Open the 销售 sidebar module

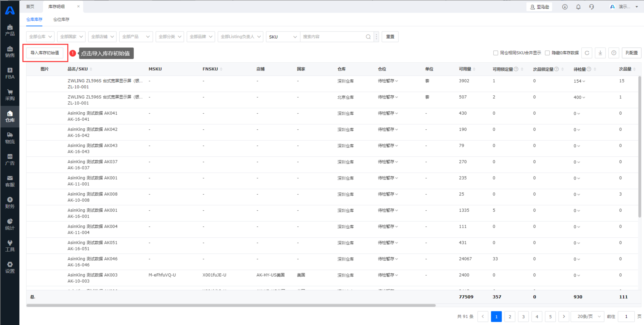(10, 52)
